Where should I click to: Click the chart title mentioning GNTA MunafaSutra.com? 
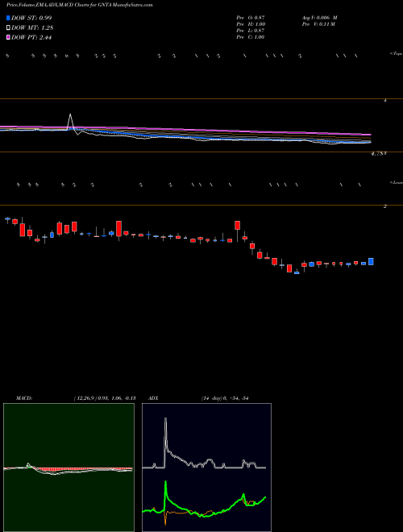coord(79,5)
